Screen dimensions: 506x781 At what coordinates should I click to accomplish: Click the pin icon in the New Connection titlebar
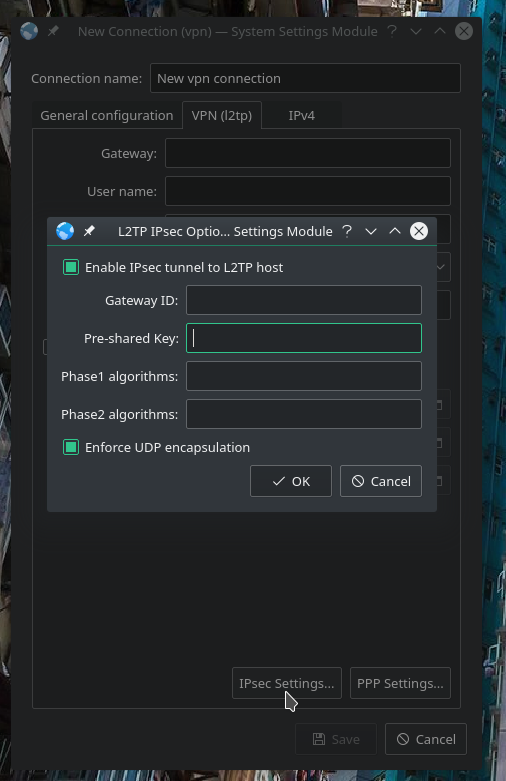pyautogui.click(x=53, y=31)
